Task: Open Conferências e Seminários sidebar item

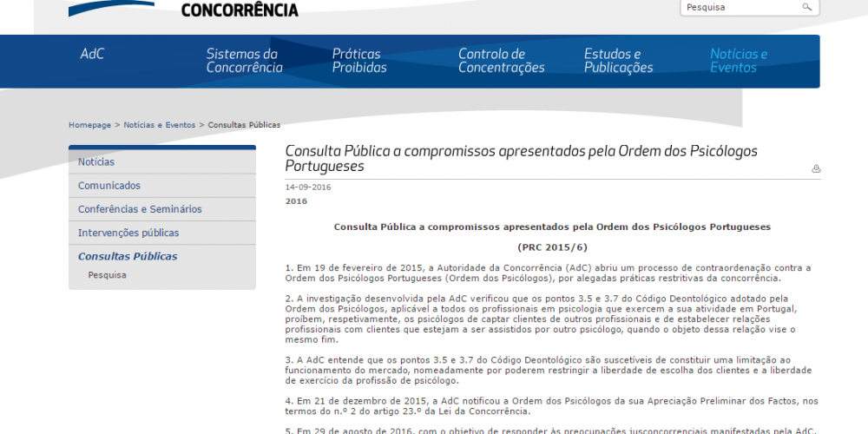Action: (162, 209)
